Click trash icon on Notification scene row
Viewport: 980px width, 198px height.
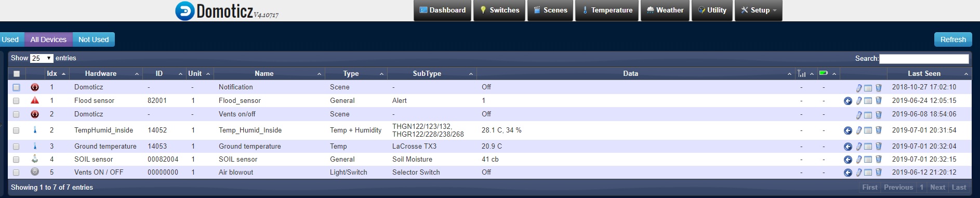click(879, 87)
